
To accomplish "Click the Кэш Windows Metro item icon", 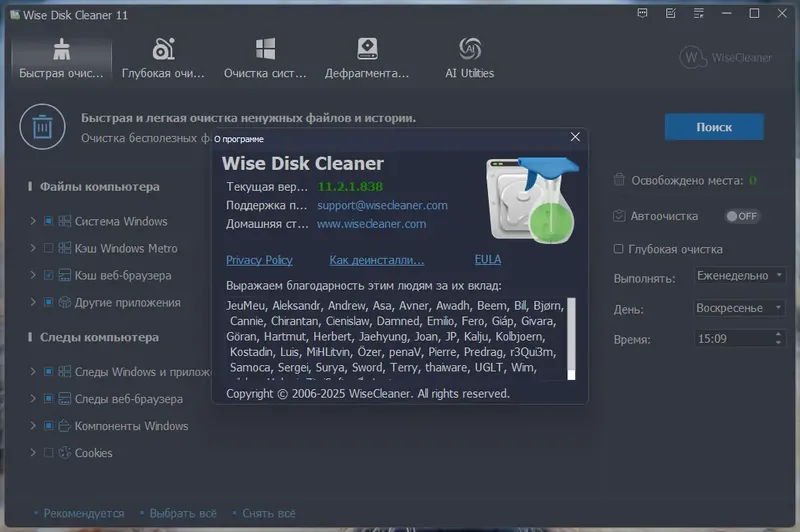I will click(64, 248).
